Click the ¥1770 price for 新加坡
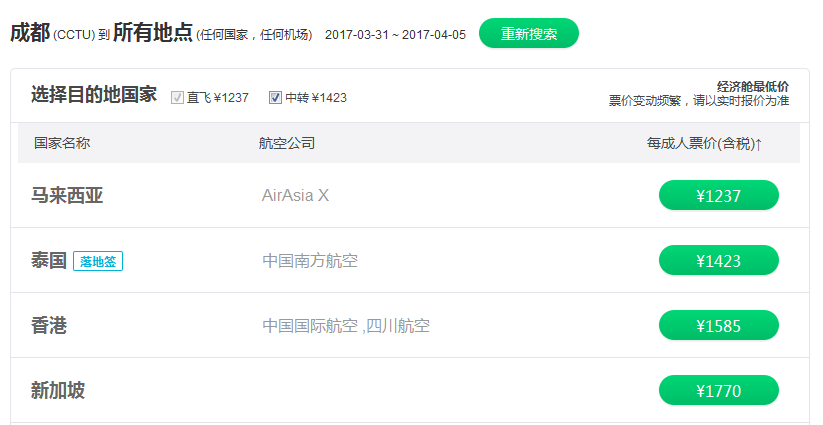This screenshot has width=823, height=425. click(718, 391)
